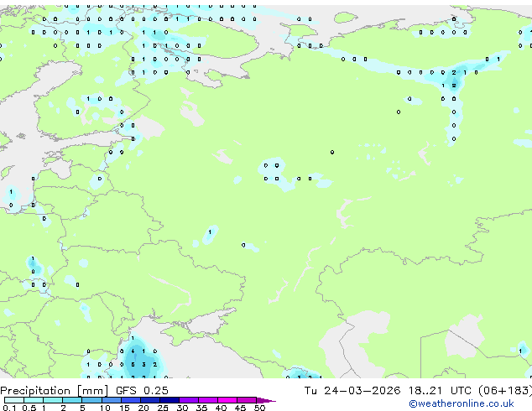Select the 5–10 mm legend swatch

[91, 400]
